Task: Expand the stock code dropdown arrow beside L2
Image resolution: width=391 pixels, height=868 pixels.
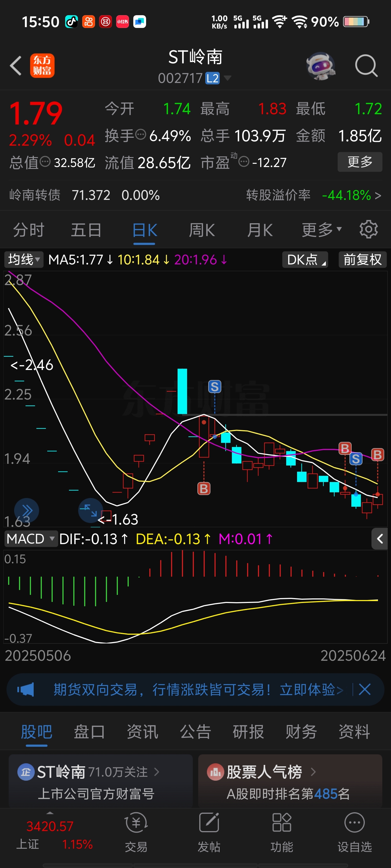Action: click(x=228, y=78)
